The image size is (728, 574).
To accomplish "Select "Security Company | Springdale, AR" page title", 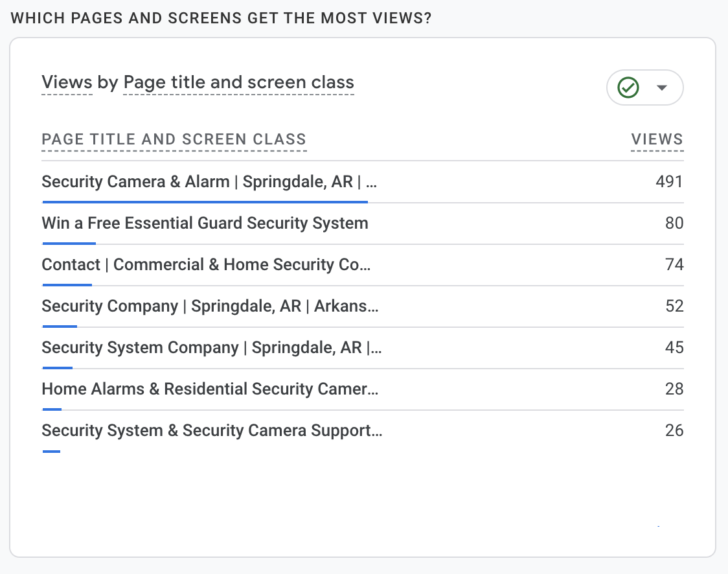I will [x=210, y=306].
